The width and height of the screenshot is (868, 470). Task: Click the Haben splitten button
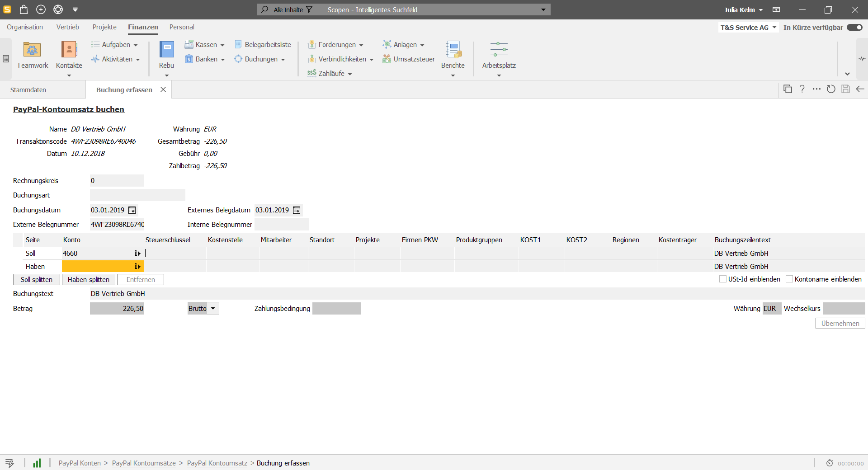89,279
